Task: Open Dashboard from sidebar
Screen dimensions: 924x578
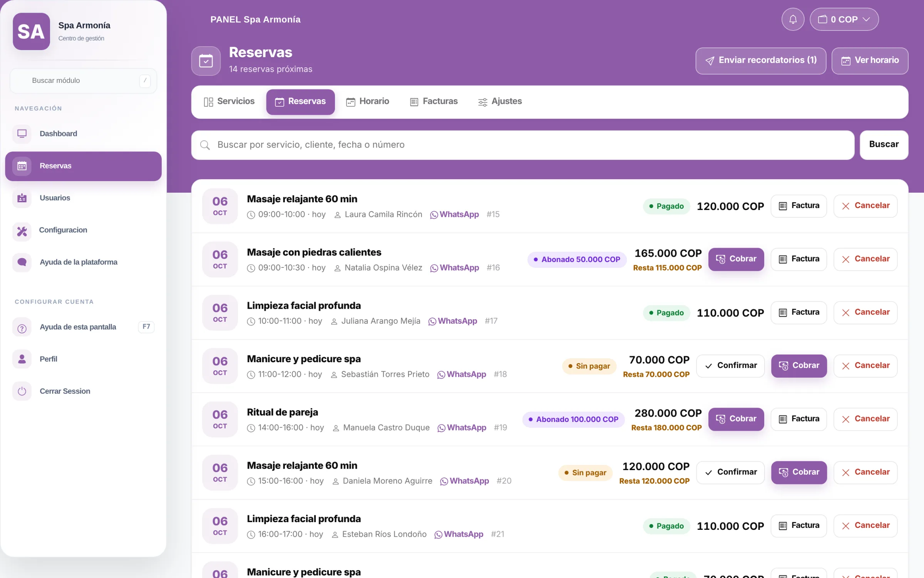Action: click(x=83, y=134)
